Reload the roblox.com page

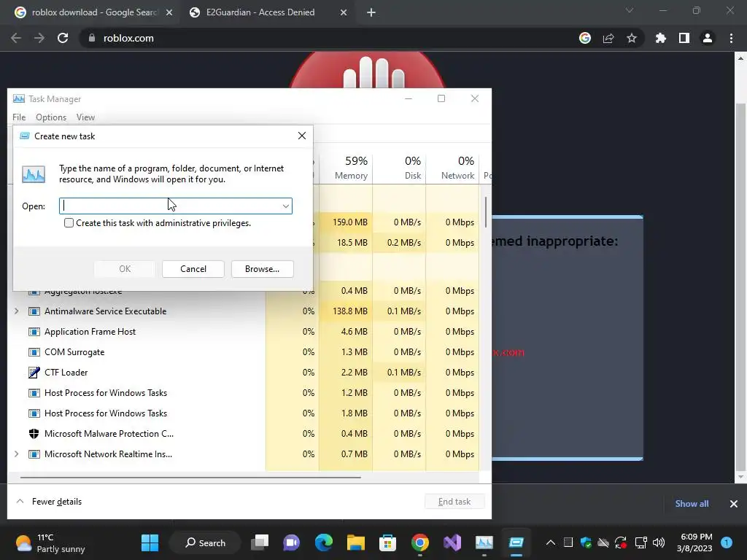click(x=63, y=38)
